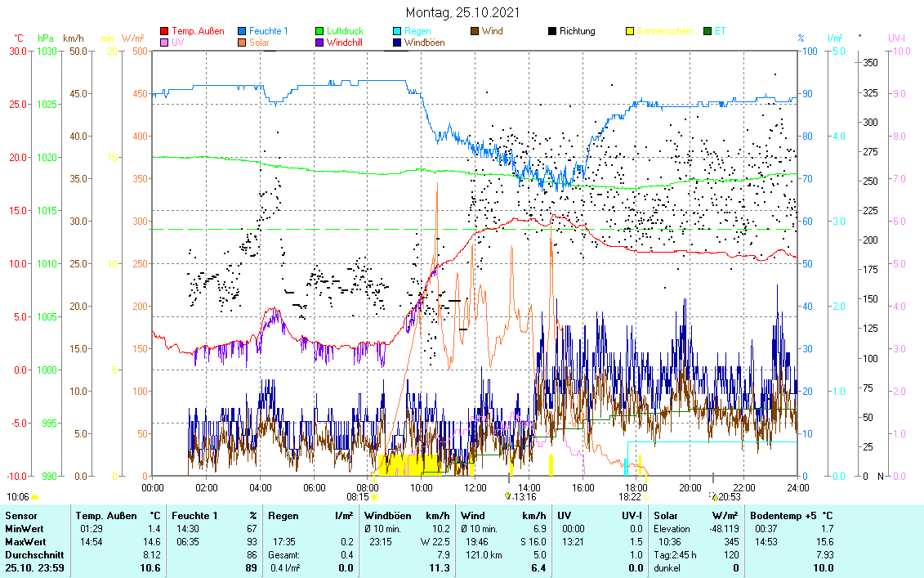
Task: Click the yellow Sonnenschein legend square
Action: coord(630,32)
